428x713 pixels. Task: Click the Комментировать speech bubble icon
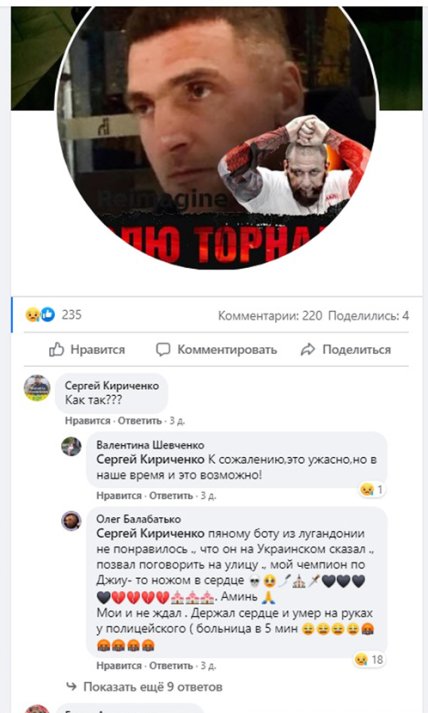tap(163, 349)
